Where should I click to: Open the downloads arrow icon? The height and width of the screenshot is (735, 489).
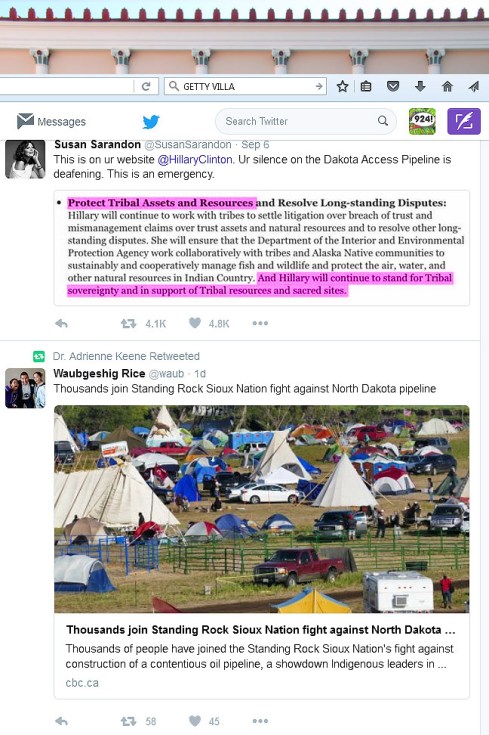(x=421, y=86)
